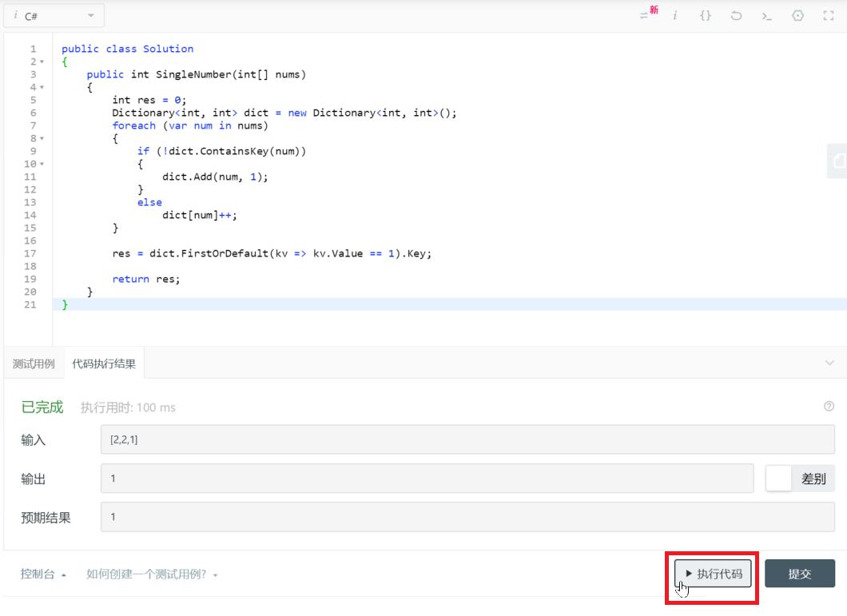
Task: Open the code formatting braces icon
Action: (x=706, y=15)
